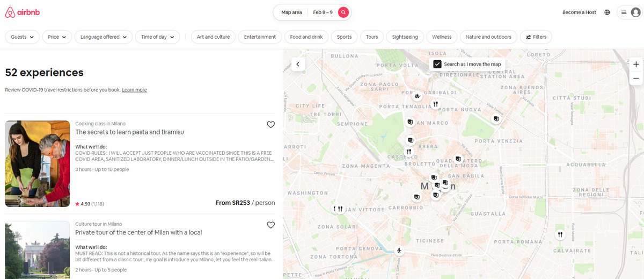644x279 pixels.
Task: Click the Culture tour in Milano label
Action: [x=99, y=224]
